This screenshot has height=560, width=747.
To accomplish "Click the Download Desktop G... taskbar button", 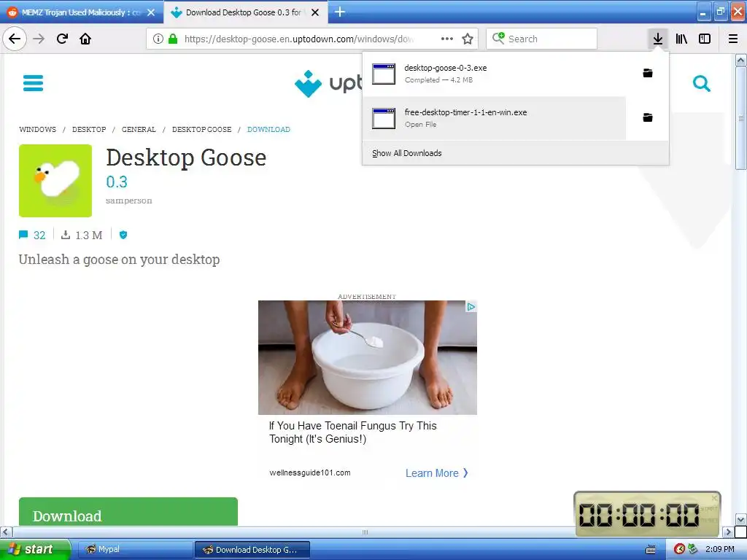I will pos(252,550).
